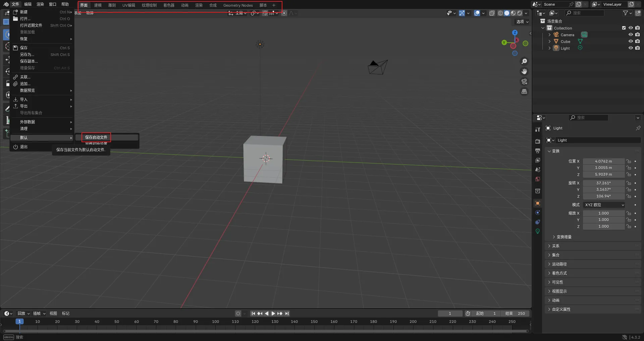The image size is (644, 341).
Task: Select rendered viewport shading mode icon
Action: pyautogui.click(x=520, y=13)
